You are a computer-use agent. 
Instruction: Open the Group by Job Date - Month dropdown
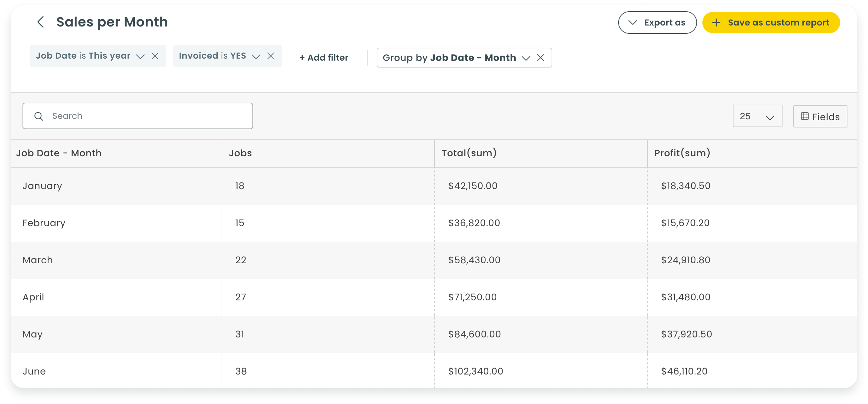click(526, 58)
